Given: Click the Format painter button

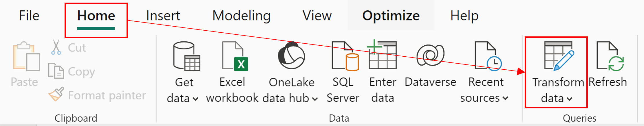Looking at the screenshot, I should [97, 95].
